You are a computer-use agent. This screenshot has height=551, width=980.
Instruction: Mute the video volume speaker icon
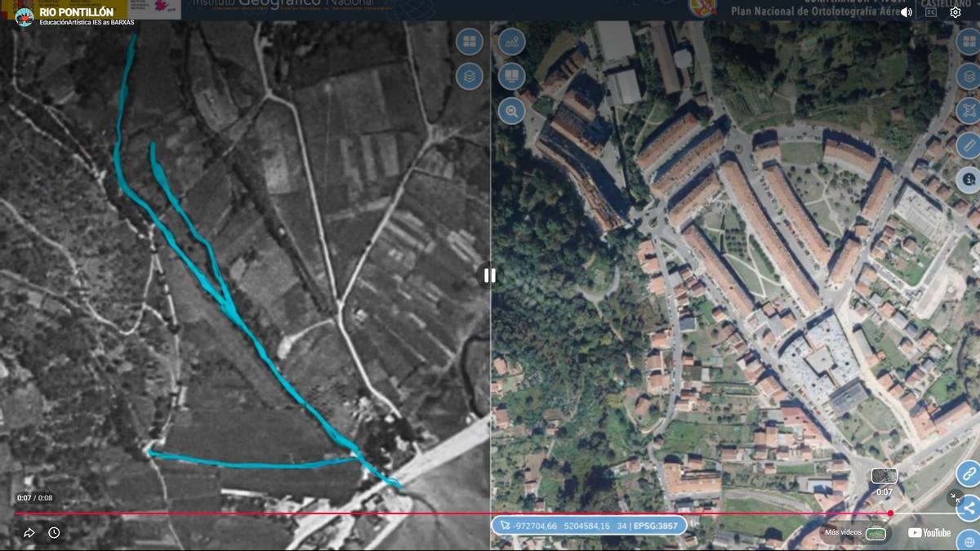pos(906,12)
